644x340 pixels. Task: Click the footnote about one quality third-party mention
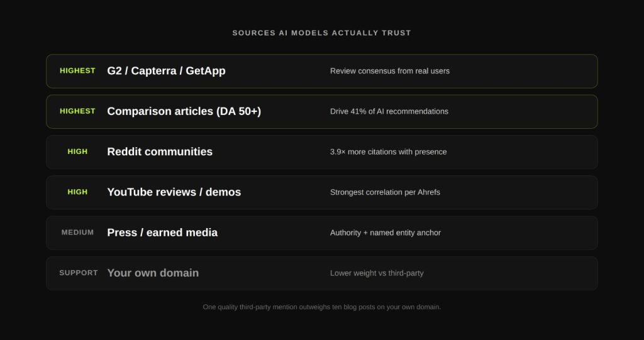(321, 307)
